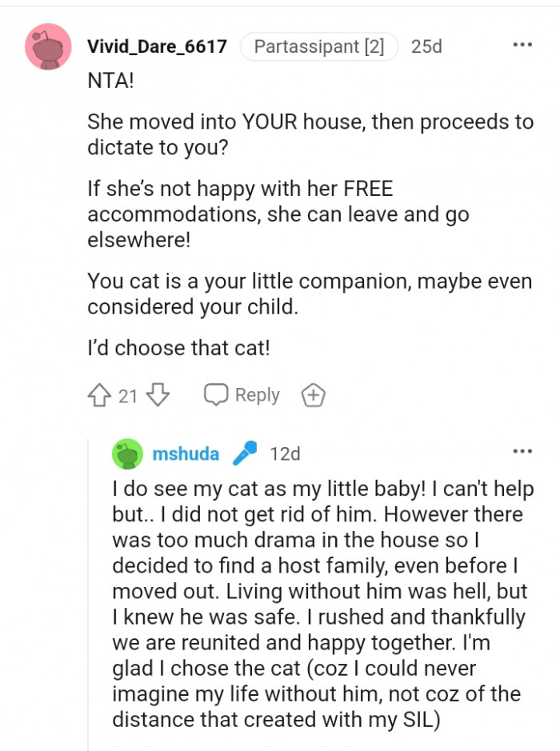
Task: Open the give-award plus icon
Action: point(313,393)
